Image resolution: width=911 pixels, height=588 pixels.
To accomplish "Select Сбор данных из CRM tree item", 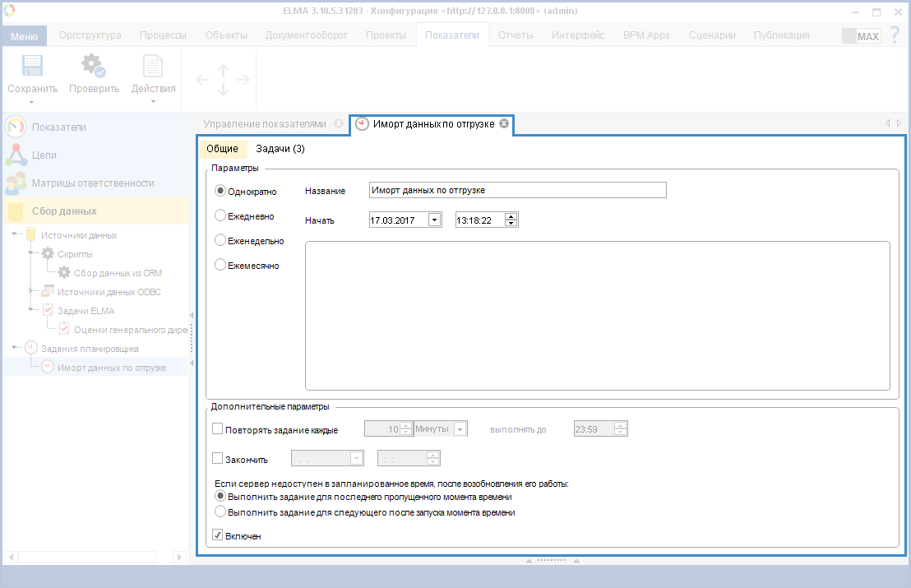I will (117, 273).
